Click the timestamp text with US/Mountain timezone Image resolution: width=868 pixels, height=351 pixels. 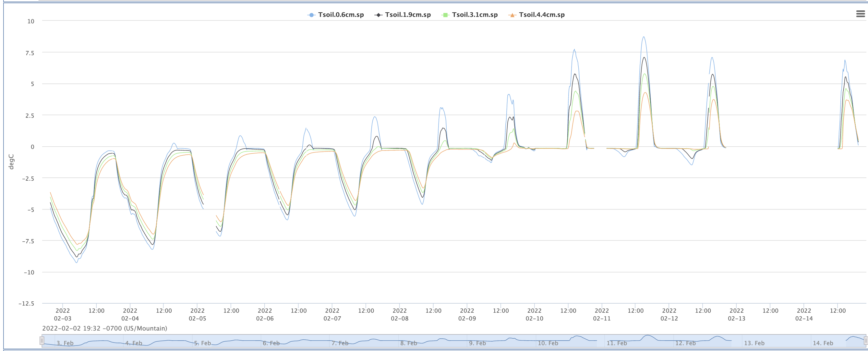[104, 328]
